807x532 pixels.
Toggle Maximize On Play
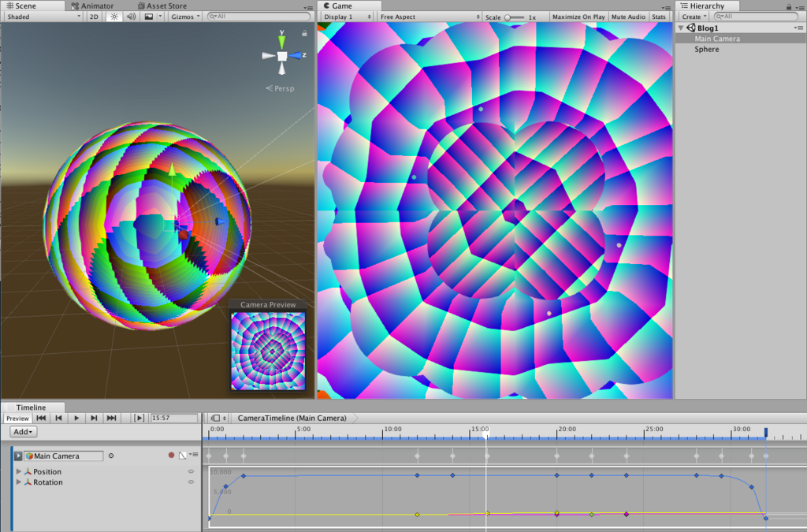(578, 17)
